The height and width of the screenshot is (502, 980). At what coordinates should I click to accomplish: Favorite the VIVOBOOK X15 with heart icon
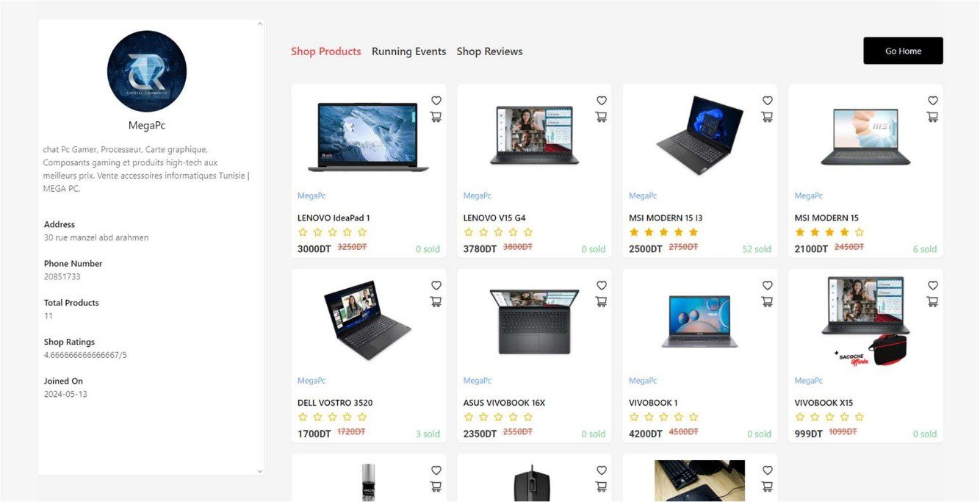(x=933, y=285)
